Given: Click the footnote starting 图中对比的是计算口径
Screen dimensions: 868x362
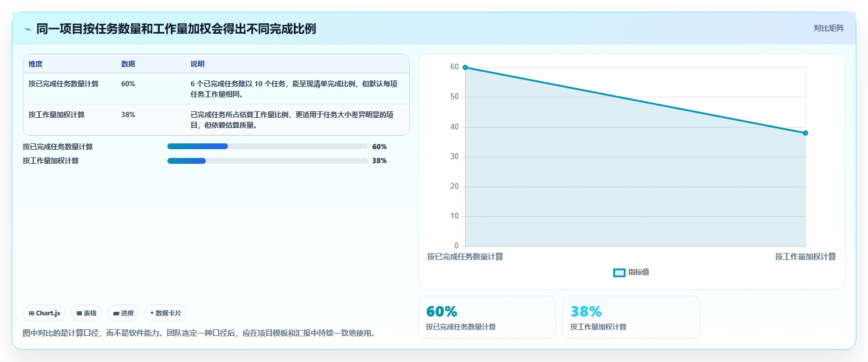Looking at the screenshot, I should pyautogui.click(x=199, y=333).
